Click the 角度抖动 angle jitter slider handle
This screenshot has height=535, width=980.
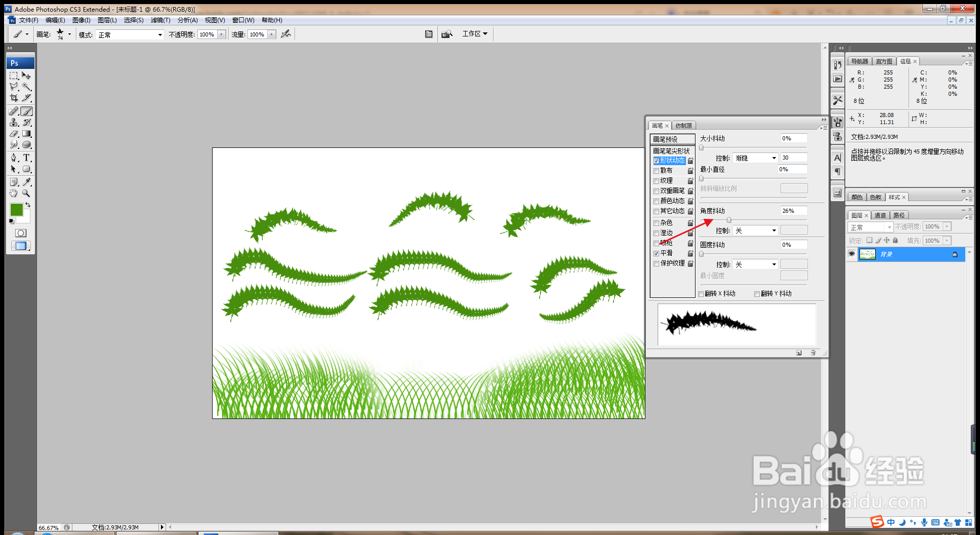729,220
